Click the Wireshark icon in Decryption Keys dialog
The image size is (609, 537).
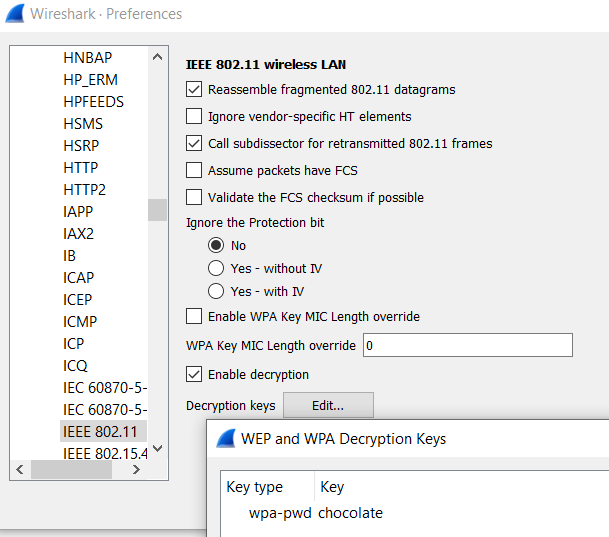(226, 439)
